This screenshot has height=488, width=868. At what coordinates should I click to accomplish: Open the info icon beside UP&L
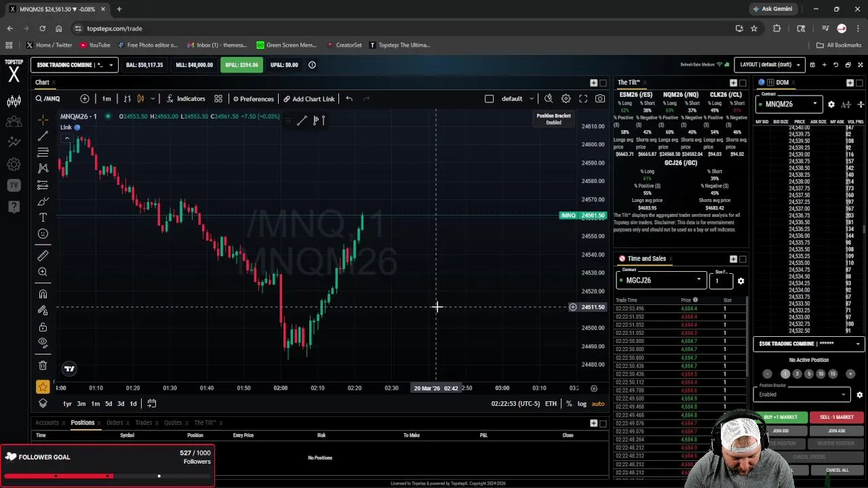(x=312, y=65)
